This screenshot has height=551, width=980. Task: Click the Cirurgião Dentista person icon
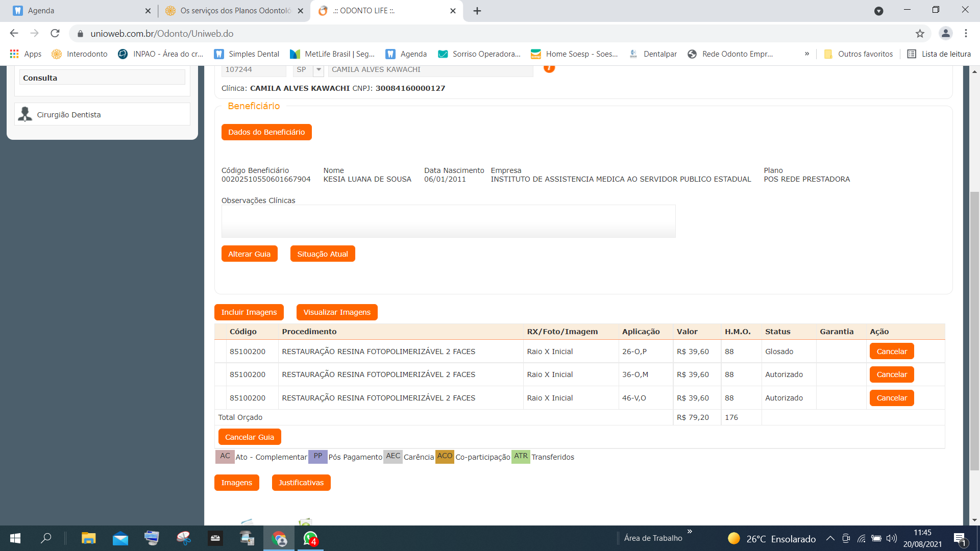[24, 114]
